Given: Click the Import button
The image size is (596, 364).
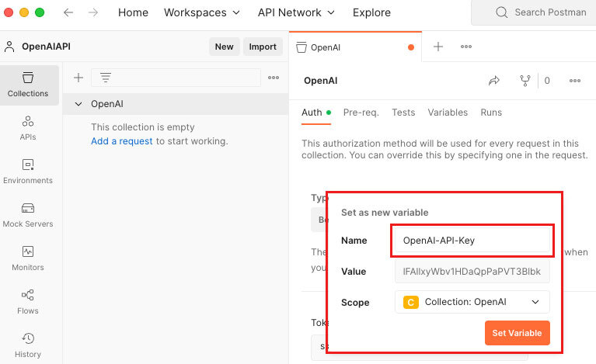Looking at the screenshot, I should (263, 47).
